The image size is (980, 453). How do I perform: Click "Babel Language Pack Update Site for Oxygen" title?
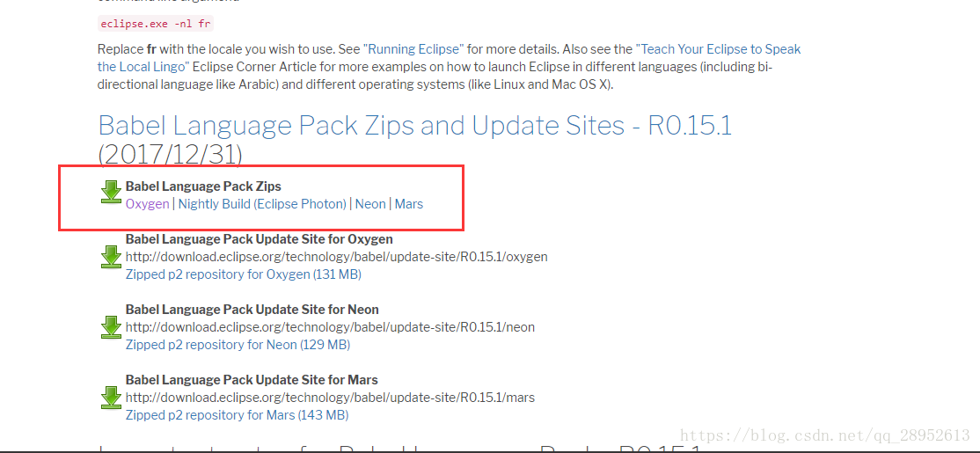[259, 238]
